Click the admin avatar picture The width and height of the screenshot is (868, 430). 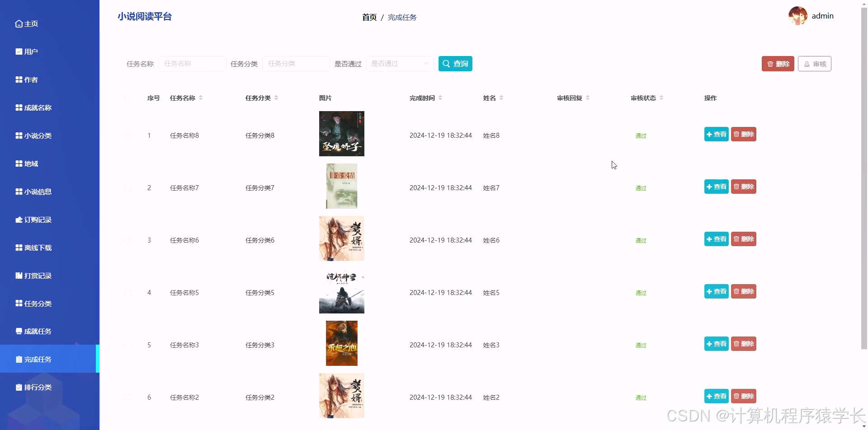[x=798, y=16]
